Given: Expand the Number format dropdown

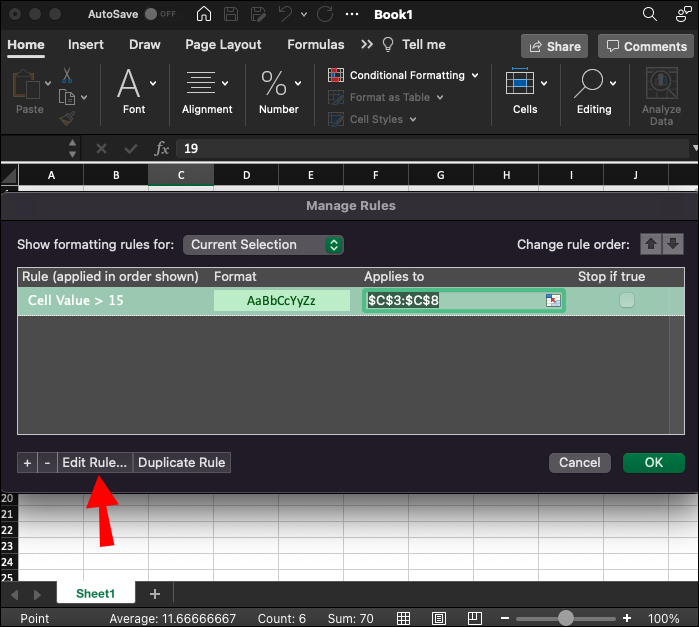Looking at the screenshot, I should pyautogui.click(x=279, y=92).
